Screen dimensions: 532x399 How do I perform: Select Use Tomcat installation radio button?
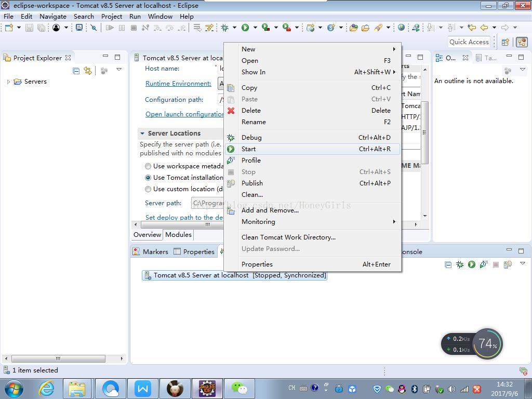pyautogui.click(x=148, y=178)
